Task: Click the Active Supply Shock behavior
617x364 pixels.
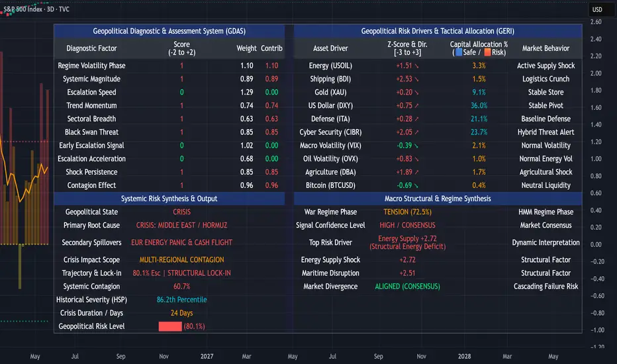Action: pos(546,66)
